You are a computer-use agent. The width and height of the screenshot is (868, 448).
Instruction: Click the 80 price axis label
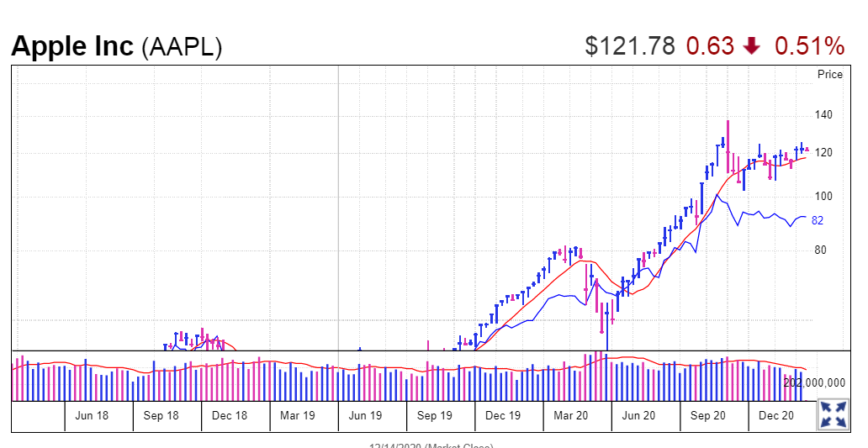click(x=820, y=250)
